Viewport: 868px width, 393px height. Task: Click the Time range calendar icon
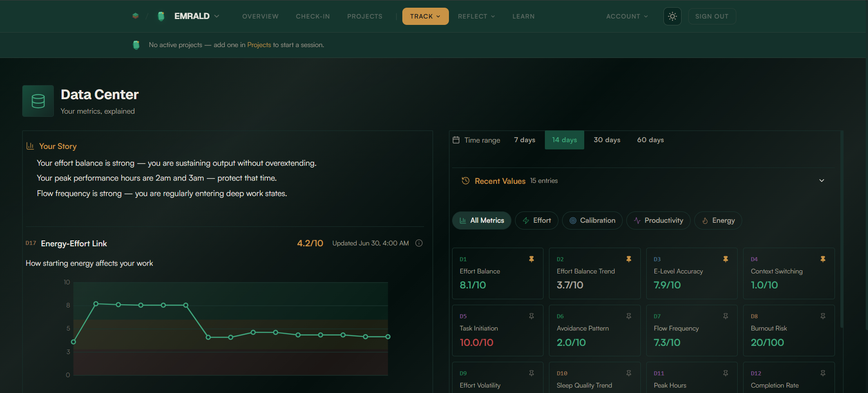point(456,140)
